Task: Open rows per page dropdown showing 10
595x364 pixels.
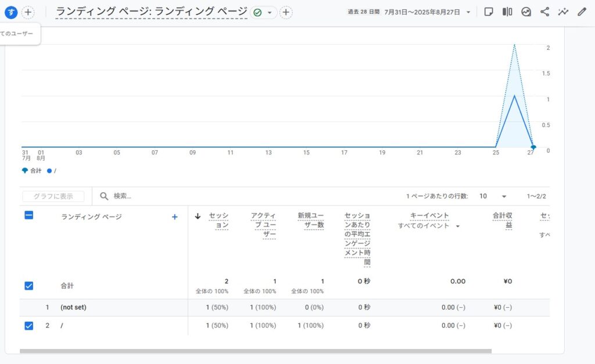Action: tap(493, 196)
